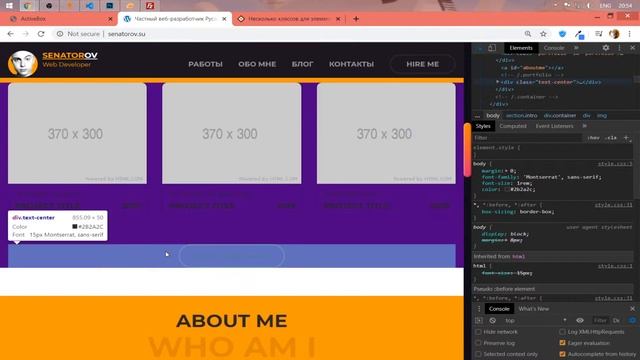Open Chrome from the taskbar
640x360 pixels.
[x=28, y=6]
